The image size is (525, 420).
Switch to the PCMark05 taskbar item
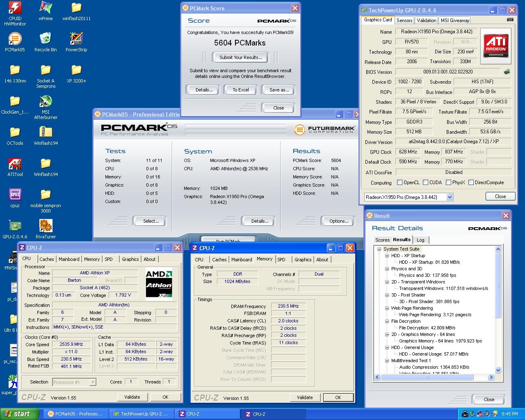(77, 414)
